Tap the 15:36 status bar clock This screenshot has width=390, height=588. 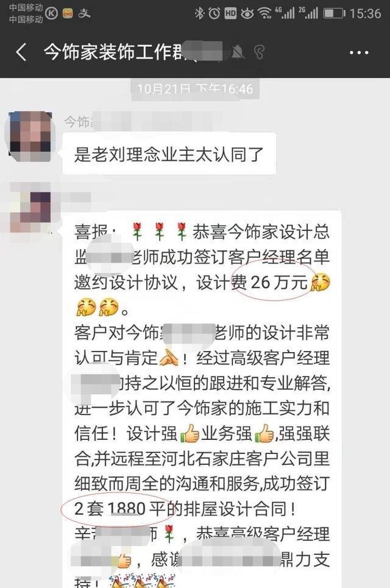(x=365, y=13)
